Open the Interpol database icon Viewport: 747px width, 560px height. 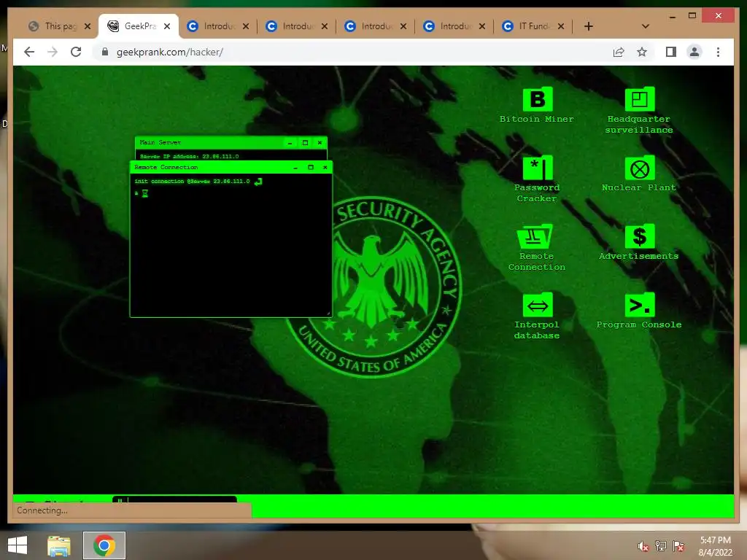coord(537,316)
